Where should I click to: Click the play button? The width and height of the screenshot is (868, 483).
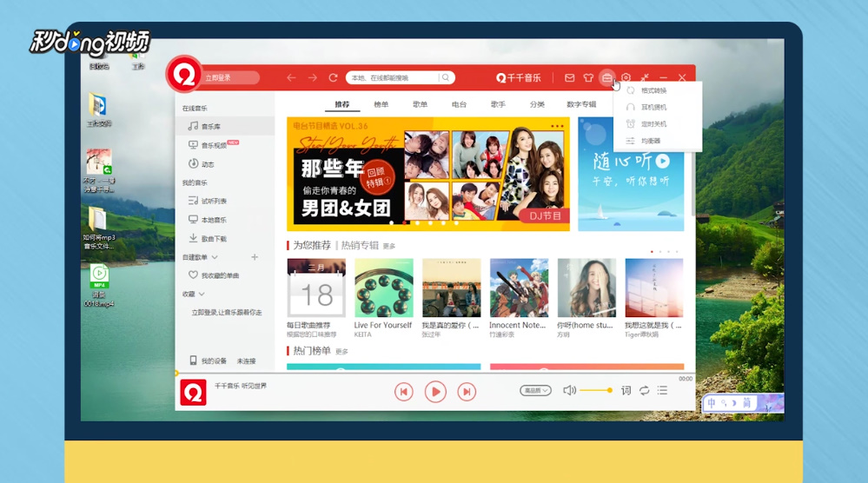[435, 392]
